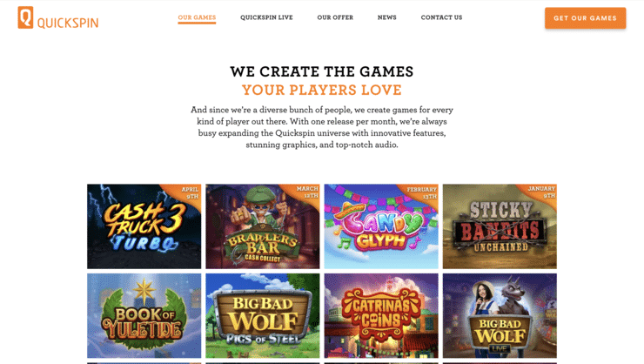
Task: Select Big Bad Wolf Pigs of Steel
Action: [263, 316]
